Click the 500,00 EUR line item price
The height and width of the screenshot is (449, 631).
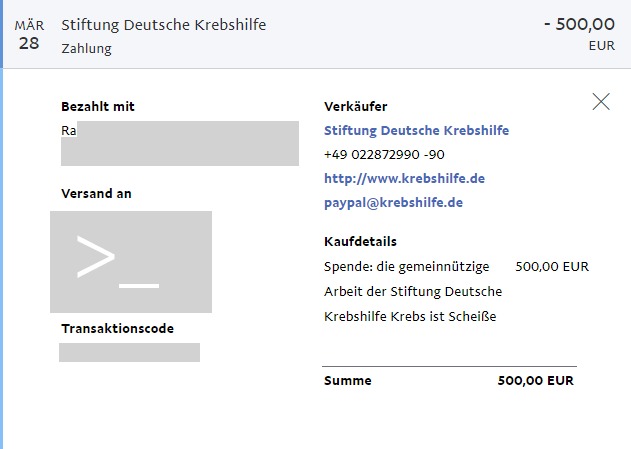(552, 266)
